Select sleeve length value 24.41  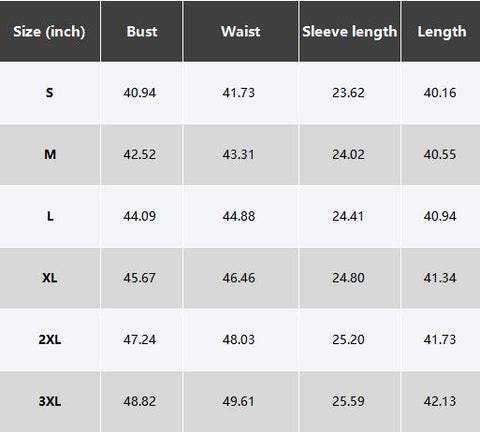point(348,216)
